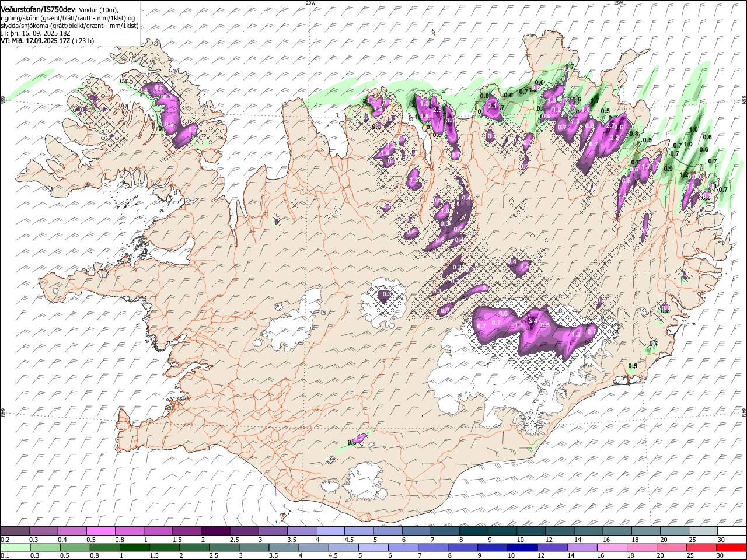747x560 pixels.
Task: Select the initial time line 'IT: þri. 16. 09. 2025 18Z'
Action: [x=36, y=34]
